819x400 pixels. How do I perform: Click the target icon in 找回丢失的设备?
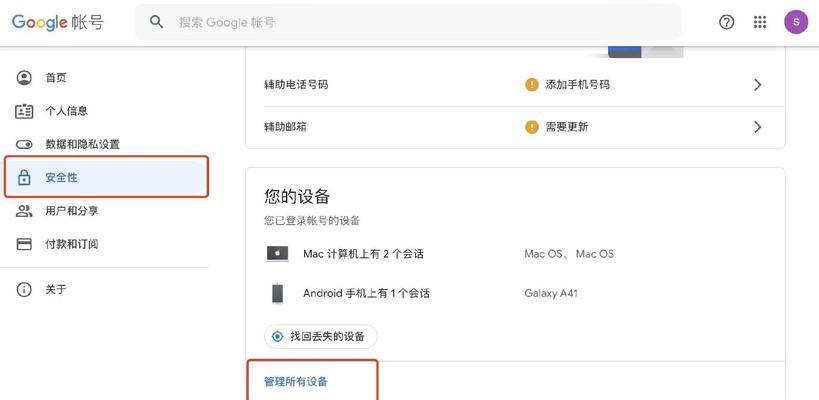click(278, 336)
